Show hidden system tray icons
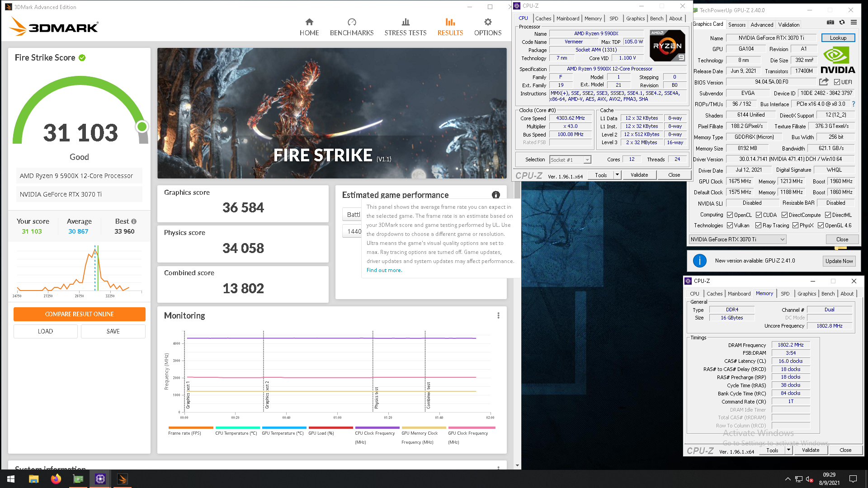This screenshot has width=868, height=488. pos(788,479)
